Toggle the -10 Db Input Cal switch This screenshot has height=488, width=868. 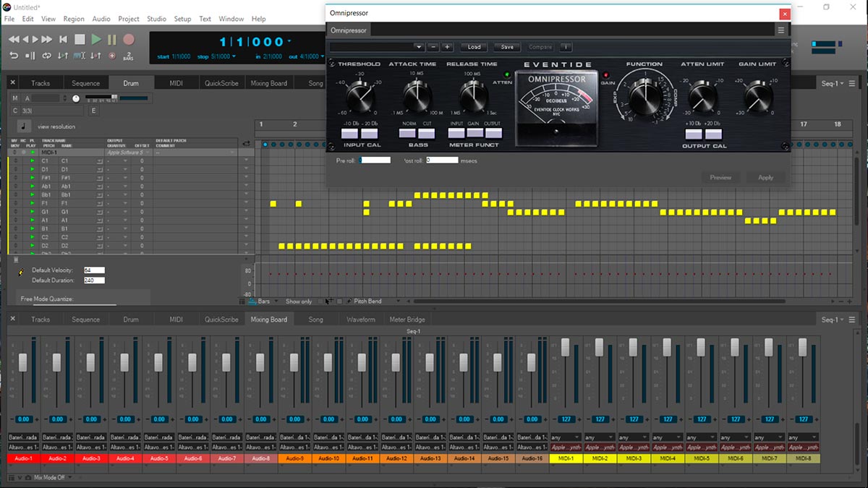click(x=350, y=133)
